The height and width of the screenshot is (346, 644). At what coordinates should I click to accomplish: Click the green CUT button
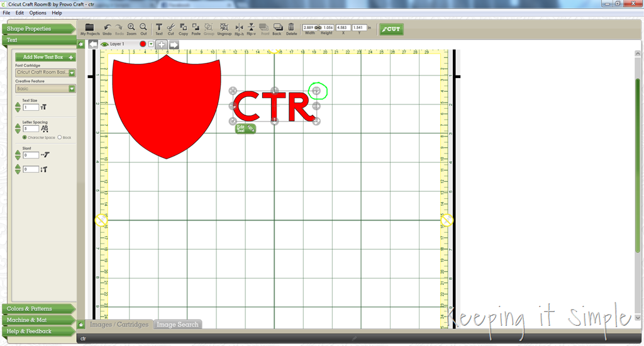391,29
